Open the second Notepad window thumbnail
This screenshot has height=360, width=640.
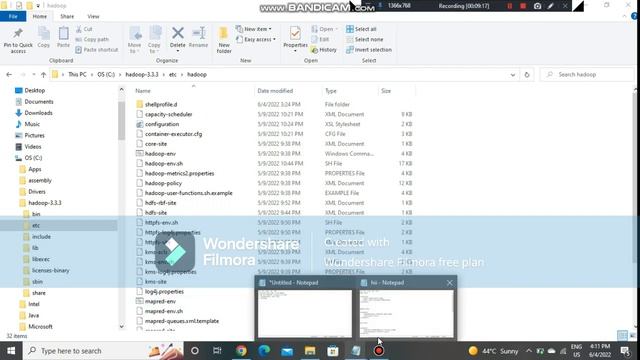click(x=406, y=313)
